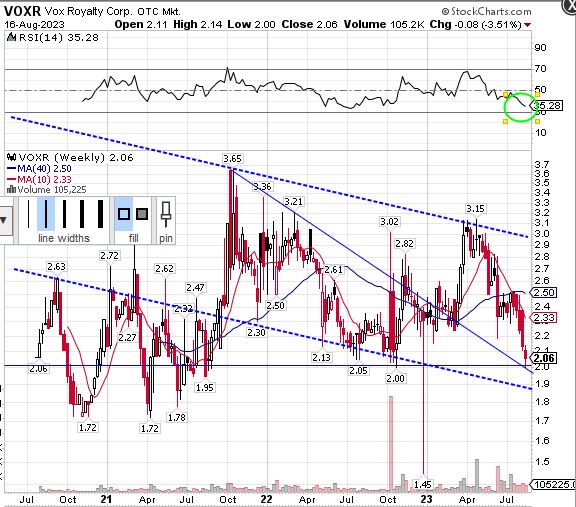Viewport: 576px width, 507px height.
Task: Click the StockCharts.com attribution text
Action: coord(487,11)
